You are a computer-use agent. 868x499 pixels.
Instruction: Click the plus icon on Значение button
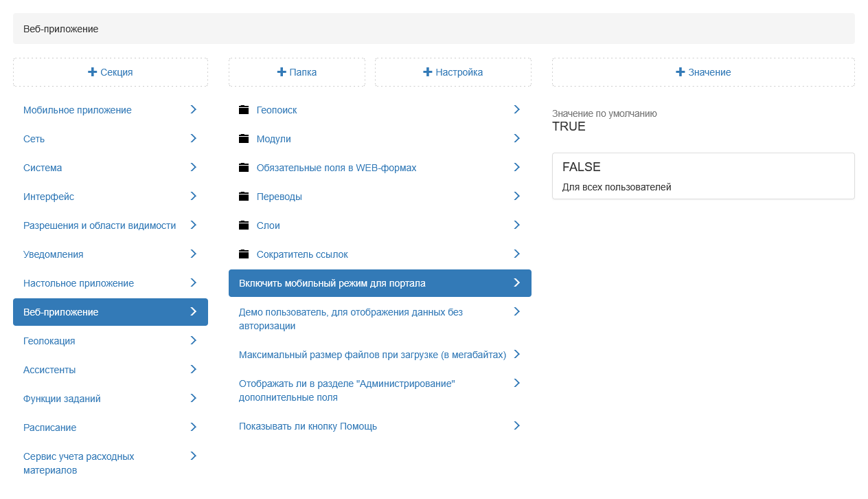[x=681, y=72]
